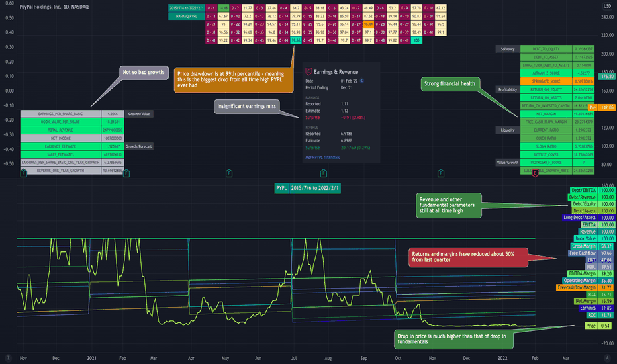Click the Solvency category label

pyautogui.click(x=508, y=49)
